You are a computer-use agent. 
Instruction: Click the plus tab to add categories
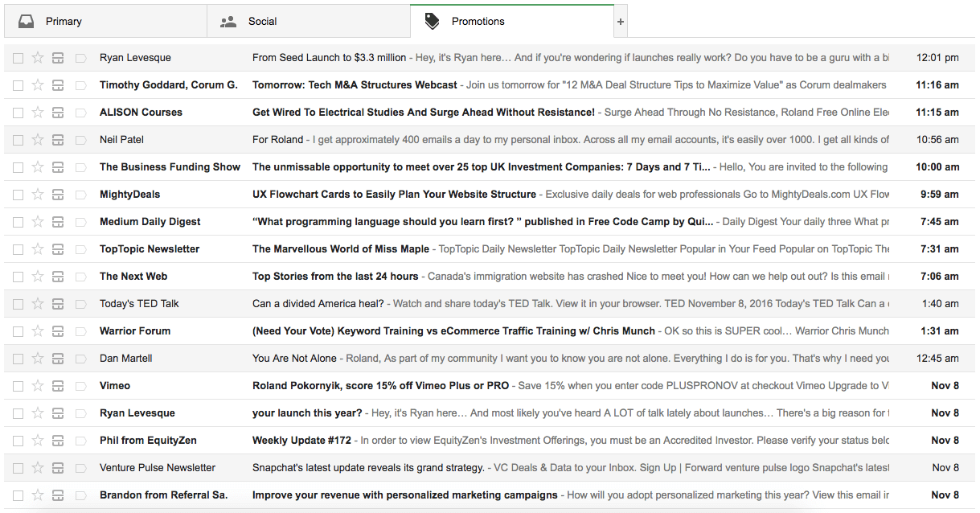(x=620, y=22)
